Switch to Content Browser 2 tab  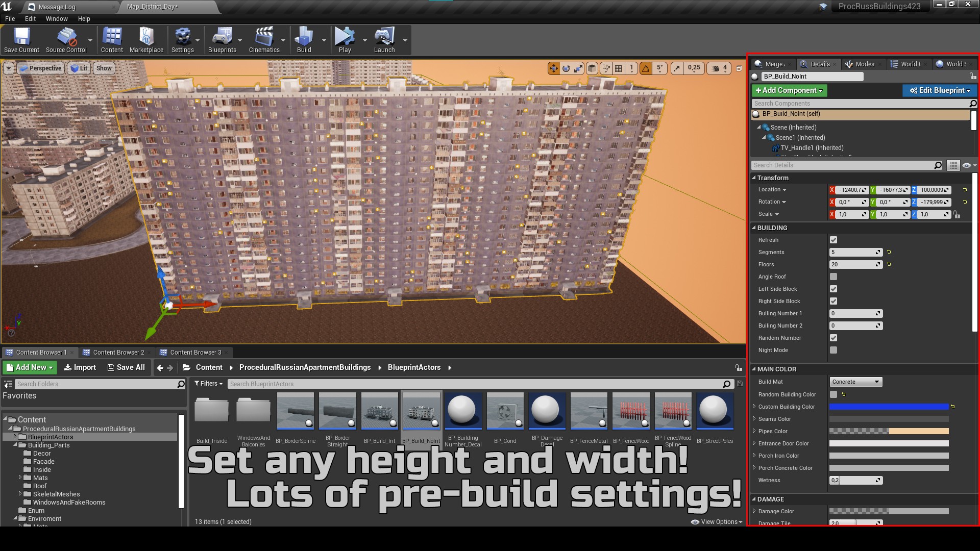[118, 353]
